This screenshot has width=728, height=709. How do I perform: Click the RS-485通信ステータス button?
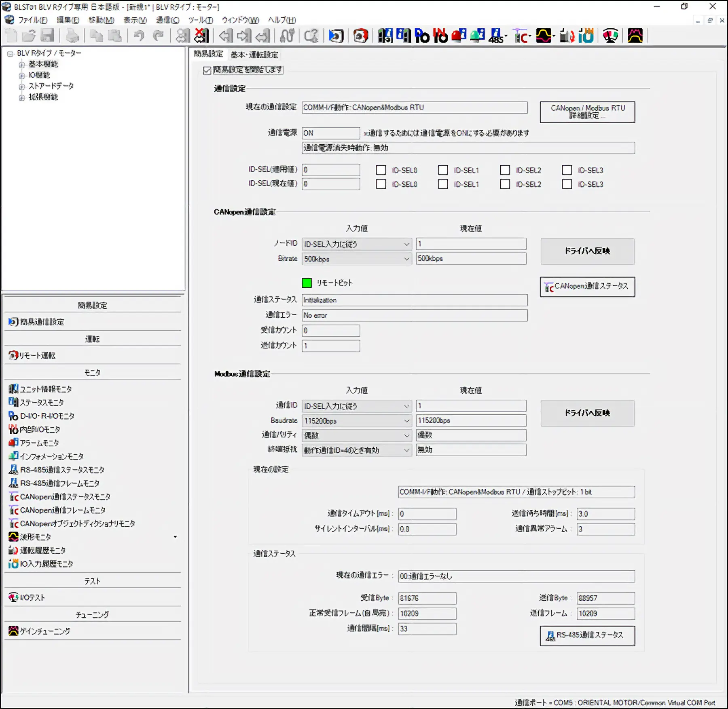pos(587,635)
